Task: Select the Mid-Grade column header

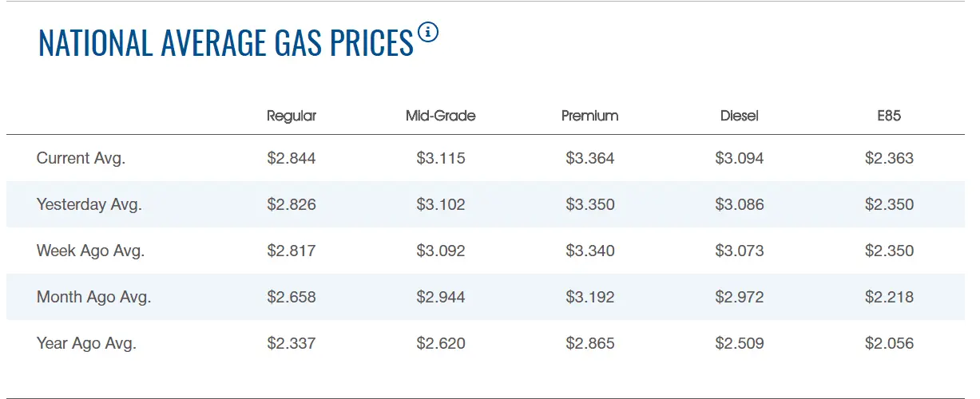Action: (440, 116)
